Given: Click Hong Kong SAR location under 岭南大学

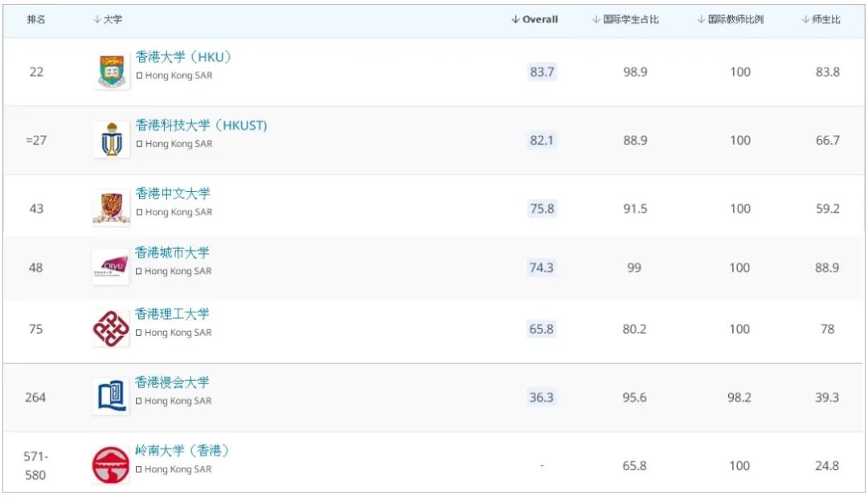Looking at the screenshot, I should (x=174, y=469).
